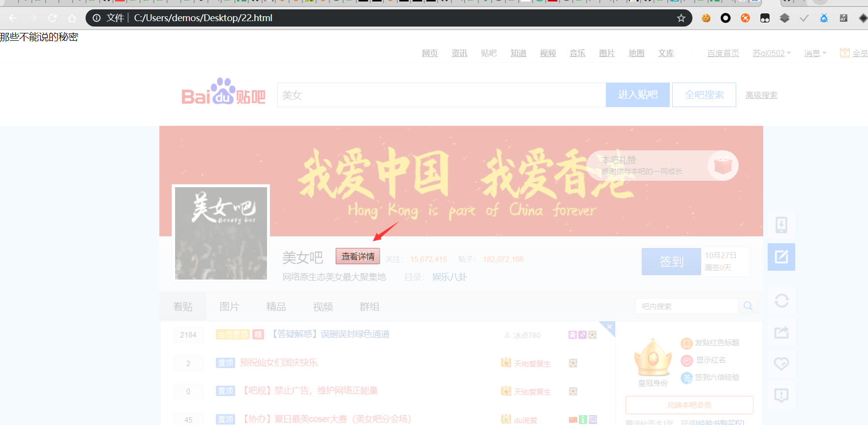Viewport: 868px width, 425px height.
Task: Open the cookie extension icon
Action: coord(706,18)
